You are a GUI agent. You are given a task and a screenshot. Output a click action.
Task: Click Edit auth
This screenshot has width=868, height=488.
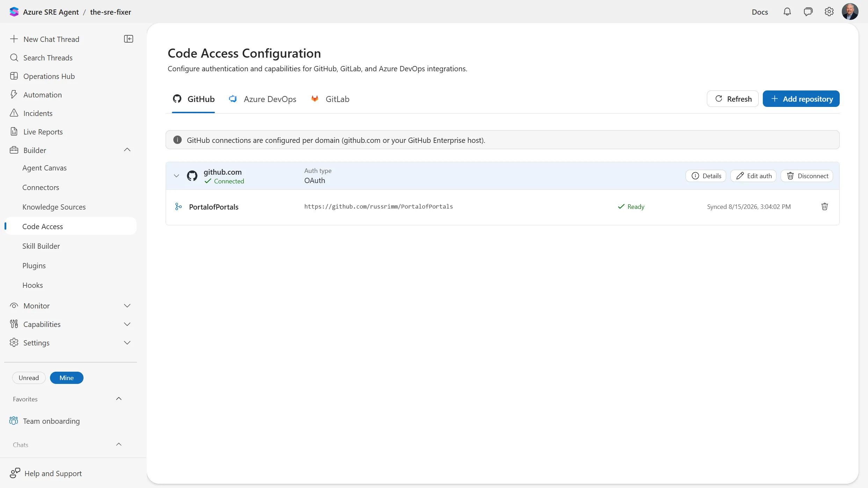[753, 176]
